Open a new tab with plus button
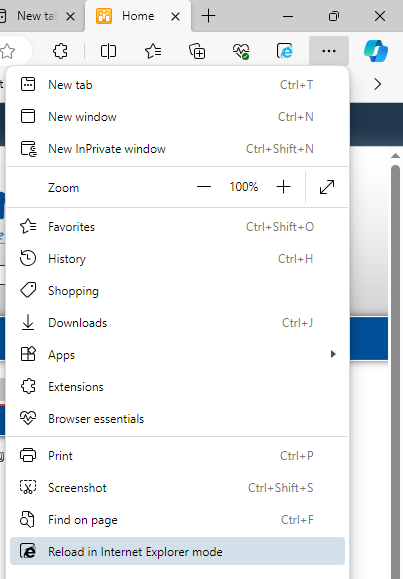The height and width of the screenshot is (579, 403). tap(208, 16)
